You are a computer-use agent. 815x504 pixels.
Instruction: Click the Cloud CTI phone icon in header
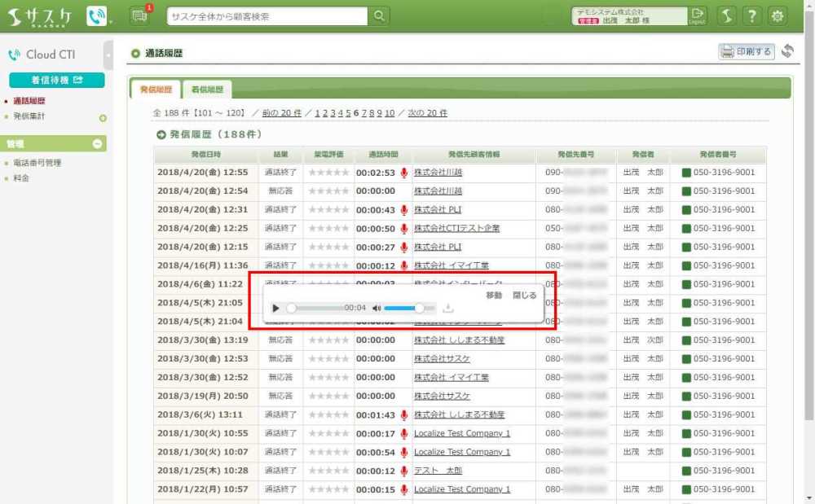(x=97, y=15)
